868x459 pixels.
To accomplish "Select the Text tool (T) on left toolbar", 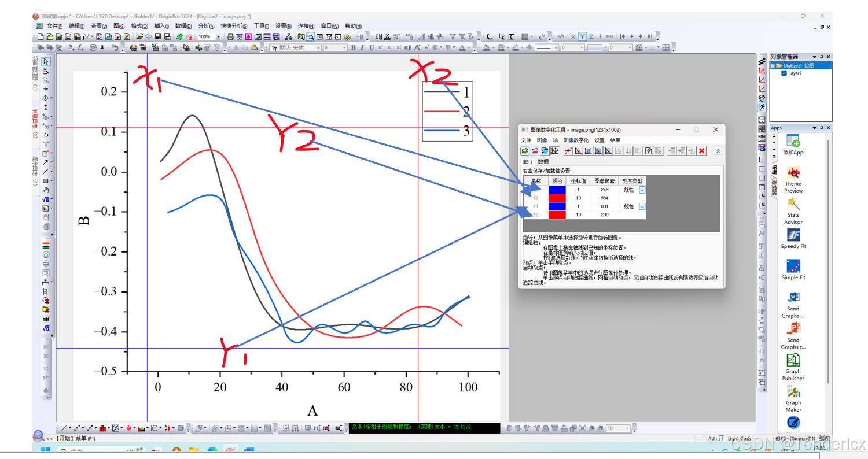I will tap(46, 144).
